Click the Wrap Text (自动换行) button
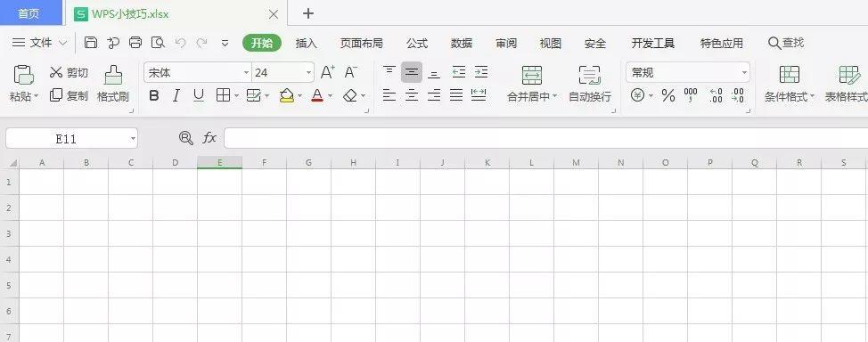868x342 pixels. [590, 84]
